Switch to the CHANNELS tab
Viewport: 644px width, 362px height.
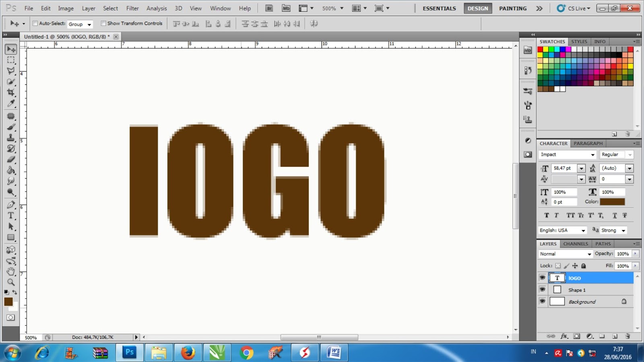tap(575, 244)
